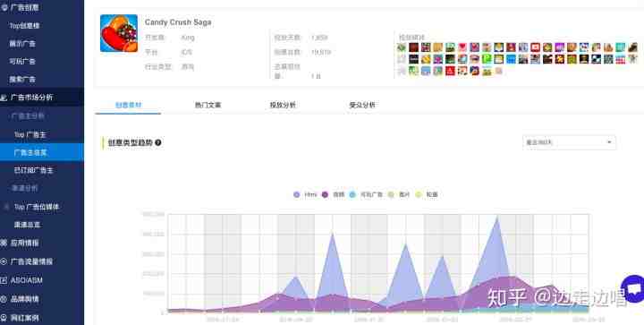Toggle the 视频 series in chart legend
644x325 pixels.
point(333,194)
